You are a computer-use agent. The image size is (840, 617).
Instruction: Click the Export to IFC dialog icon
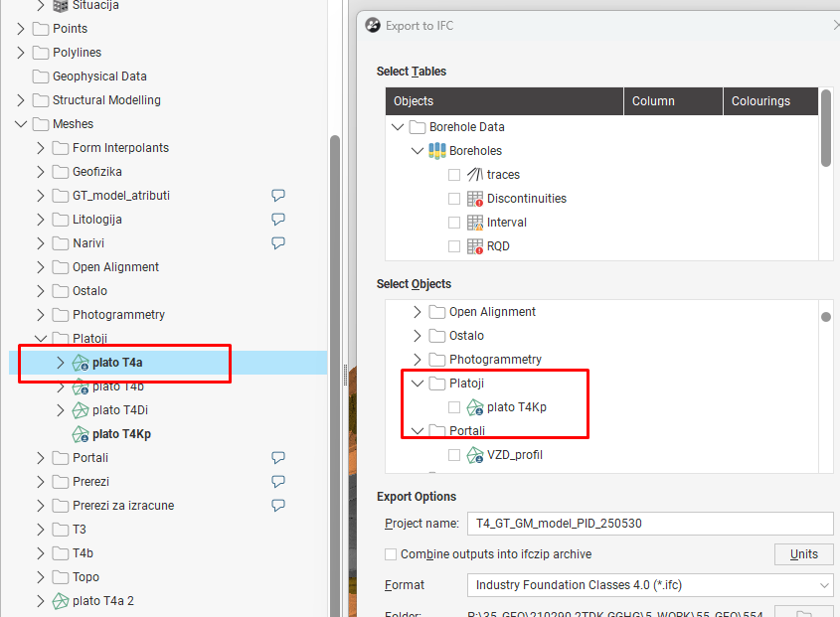(373, 25)
